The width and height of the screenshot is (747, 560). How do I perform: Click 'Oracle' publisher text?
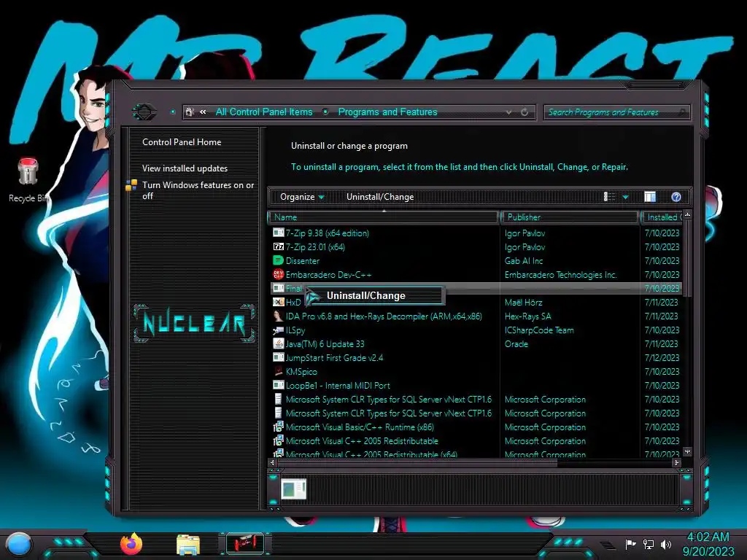click(x=516, y=344)
